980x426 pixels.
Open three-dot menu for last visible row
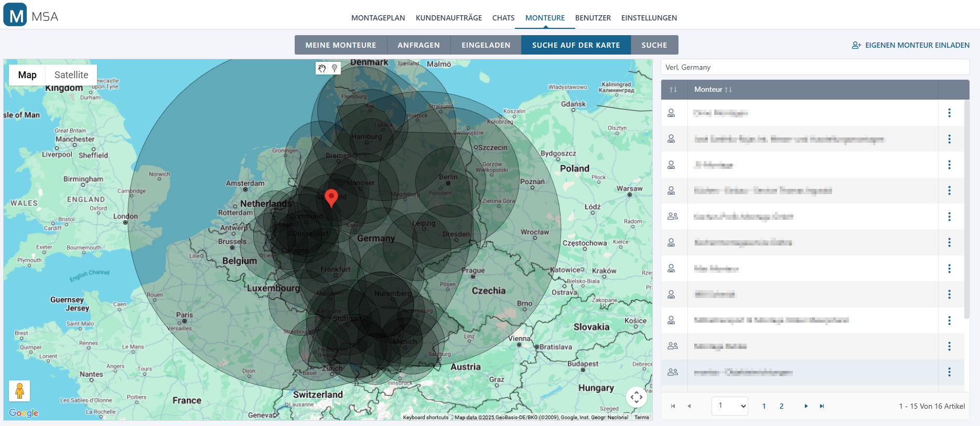click(949, 372)
